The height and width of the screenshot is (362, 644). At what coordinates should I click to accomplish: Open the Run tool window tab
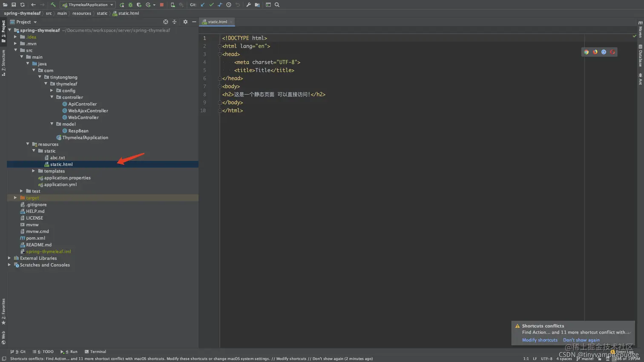click(69, 352)
